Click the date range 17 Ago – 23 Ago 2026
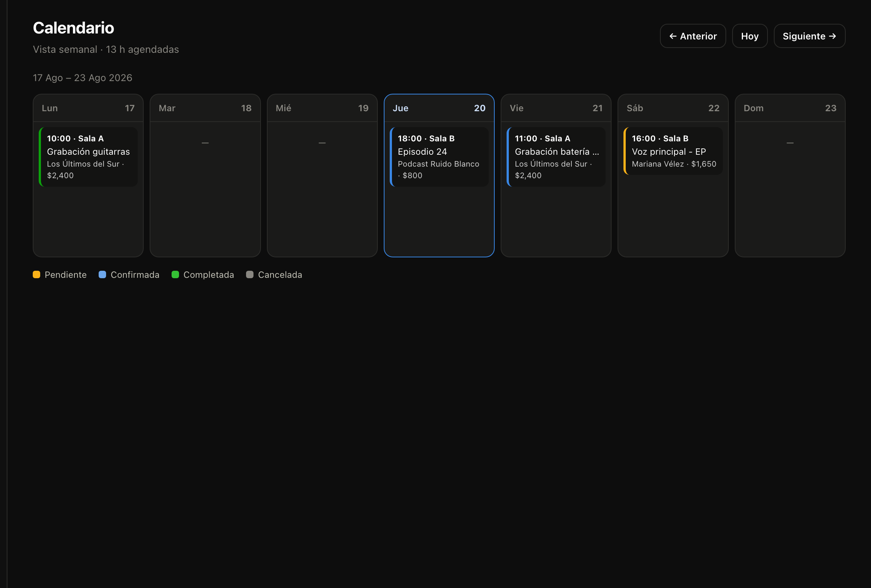871x588 pixels. 83,77
